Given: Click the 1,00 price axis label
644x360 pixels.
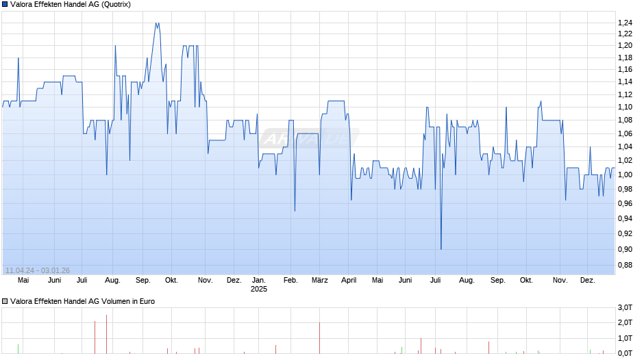Looking at the screenshot, I should pos(625,175).
